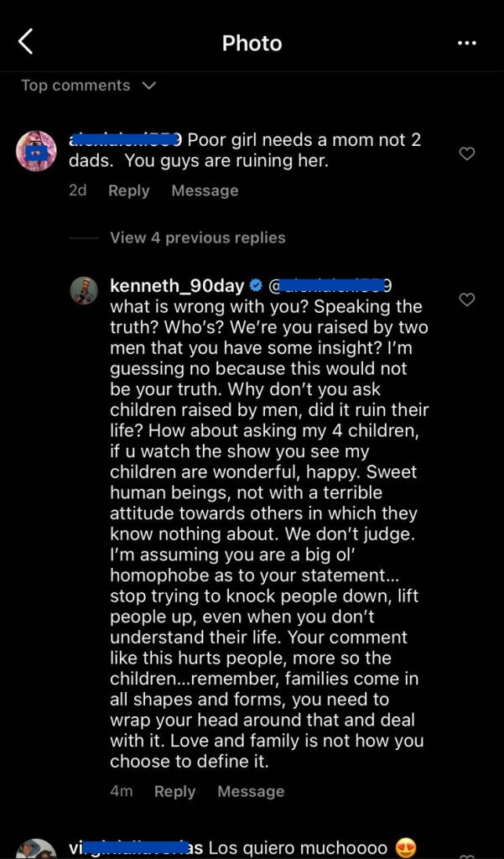504x859 pixels.
Task: Click the first commenter's redacted username
Action: 126,139
